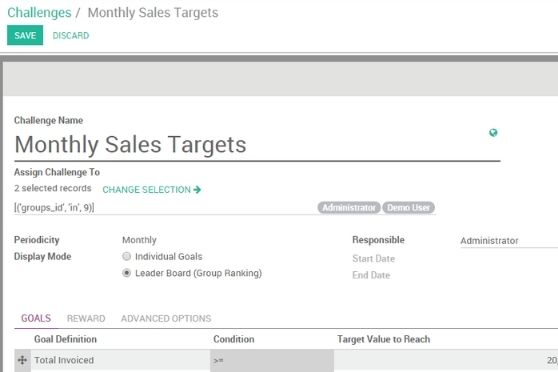This screenshot has width=558, height=372.
Task: Click the Change Selection arrow icon
Action: 197,190
